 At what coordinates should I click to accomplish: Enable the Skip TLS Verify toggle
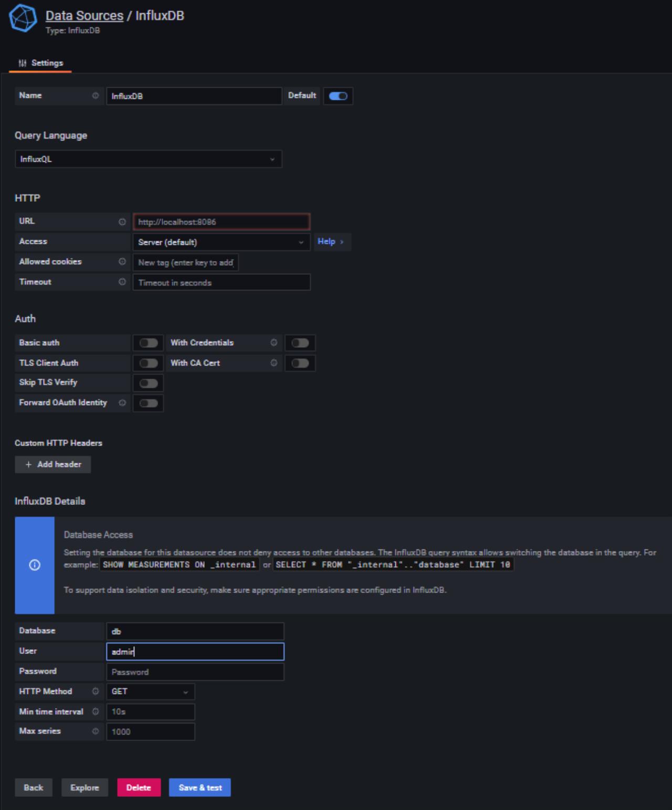pos(149,383)
